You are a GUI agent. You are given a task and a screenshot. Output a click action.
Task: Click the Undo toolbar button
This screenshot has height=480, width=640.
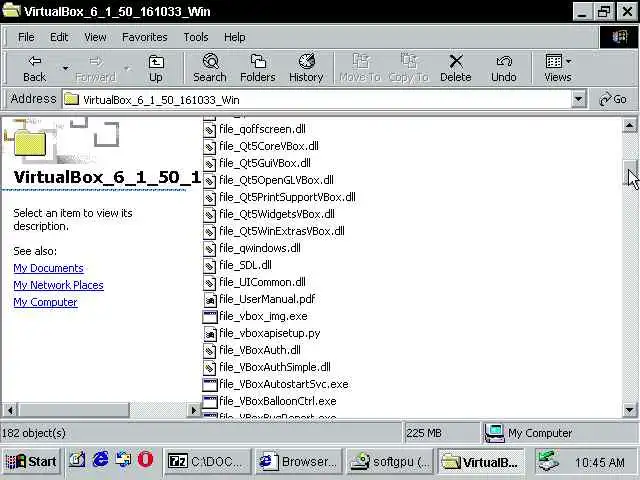pyautogui.click(x=504, y=68)
